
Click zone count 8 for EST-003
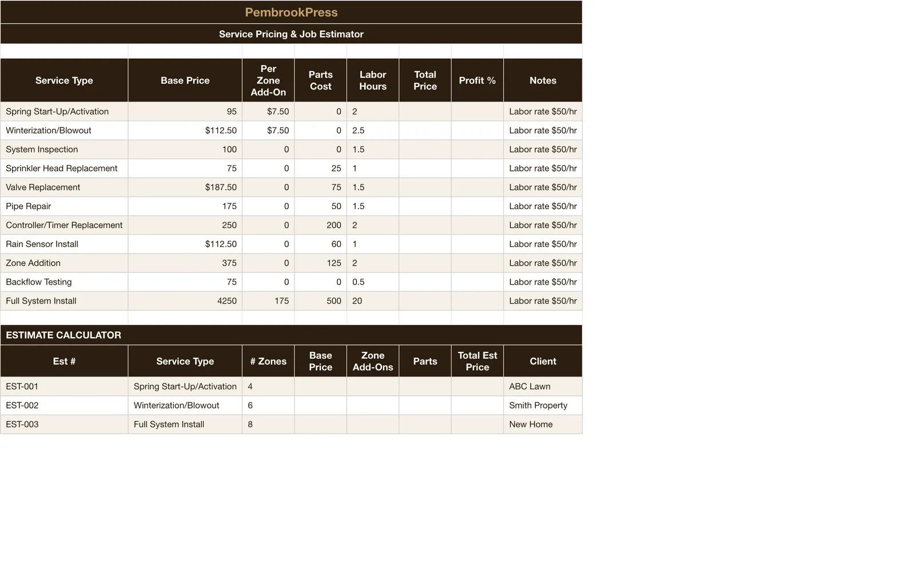tap(268, 424)
